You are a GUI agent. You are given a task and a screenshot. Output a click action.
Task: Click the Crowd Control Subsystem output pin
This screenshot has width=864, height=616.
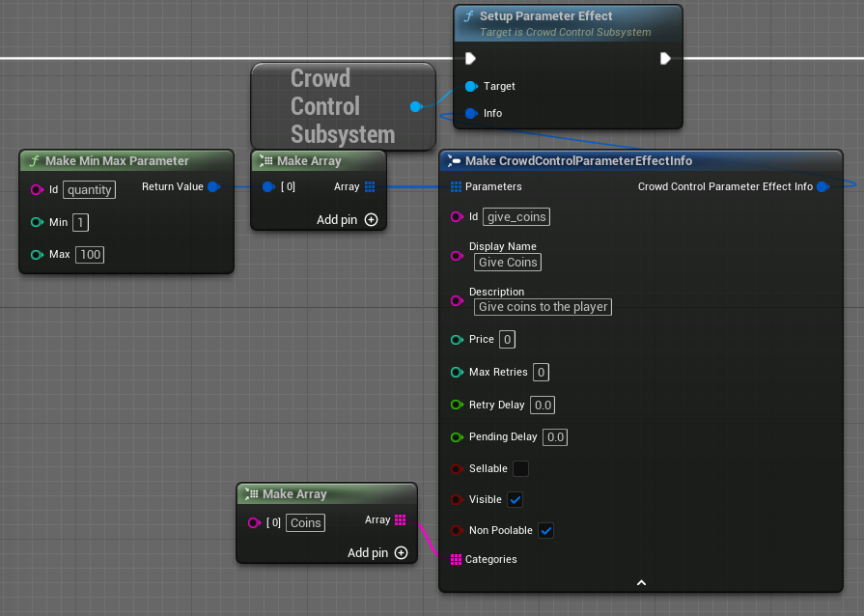point(416,106)
